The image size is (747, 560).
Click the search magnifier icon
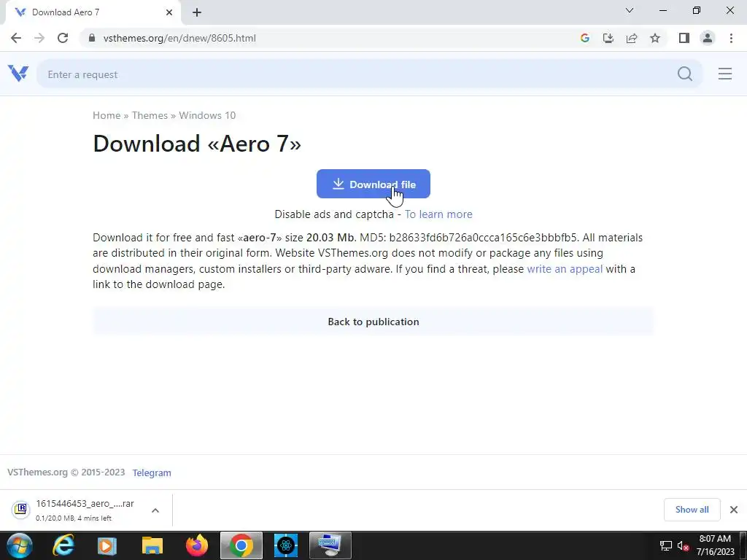pyautogui.click(x=684, y=74)
